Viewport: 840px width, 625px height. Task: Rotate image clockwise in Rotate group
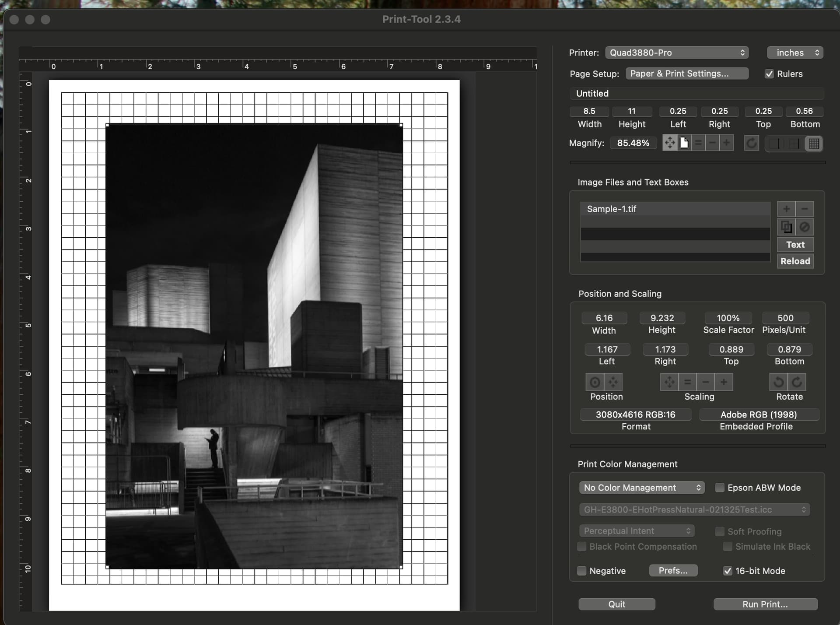click(797, 382)
